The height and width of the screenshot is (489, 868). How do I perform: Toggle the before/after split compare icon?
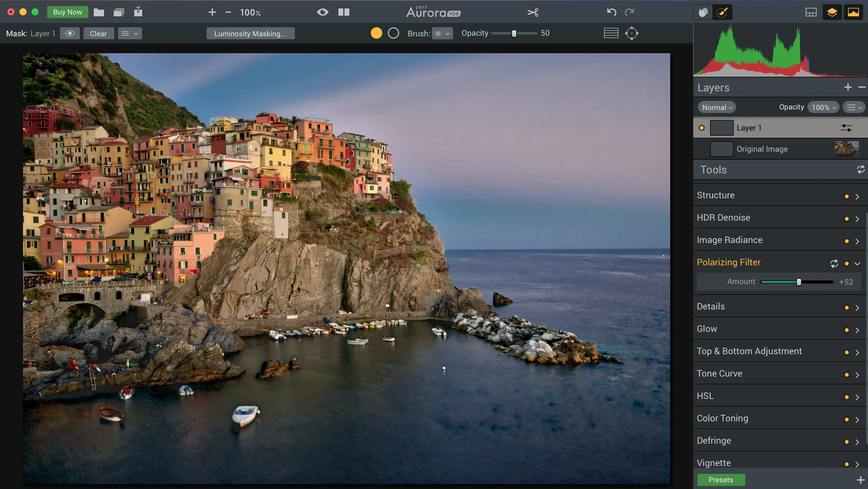click(x=344, y=12)
